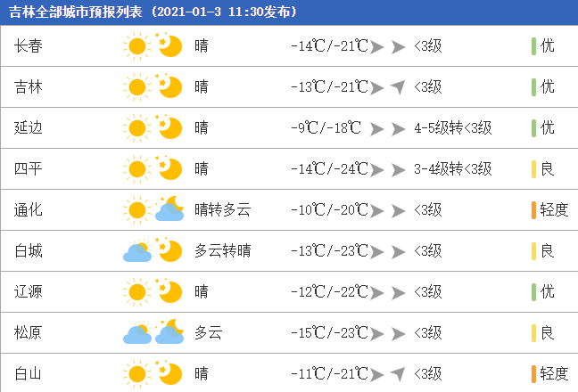The image size is (578, 392).
Task: Click the cloudy daytime icon for 松原
Action: (137, 333)
